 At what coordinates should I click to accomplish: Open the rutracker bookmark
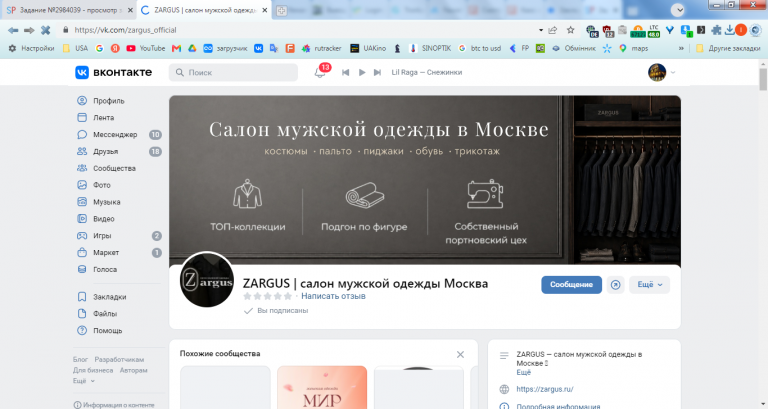pyautogui.click(x=321, y=48)
